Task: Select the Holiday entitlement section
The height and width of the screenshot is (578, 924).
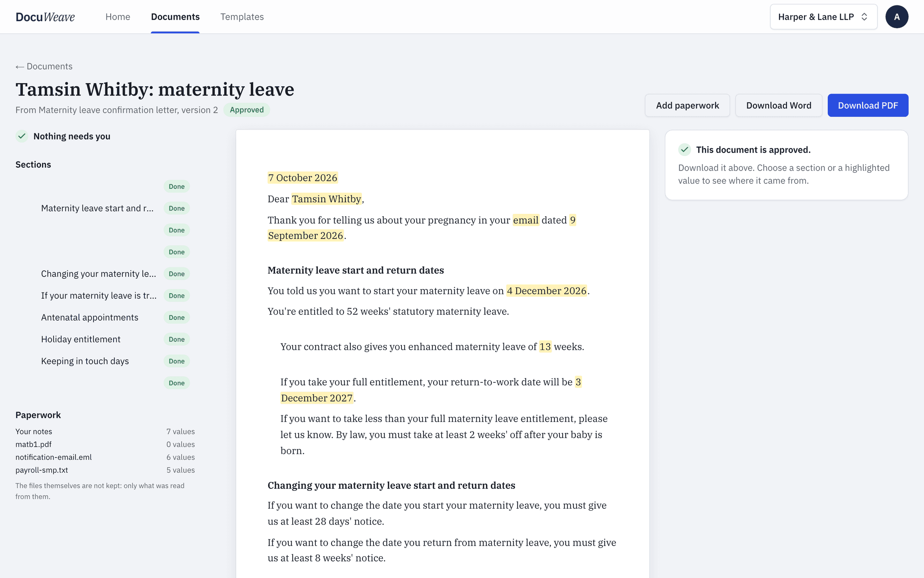Action: pos(81,339)
